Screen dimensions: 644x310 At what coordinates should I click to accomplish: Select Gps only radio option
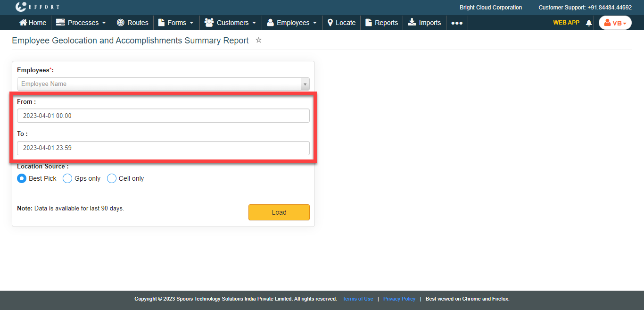(67, 178)
